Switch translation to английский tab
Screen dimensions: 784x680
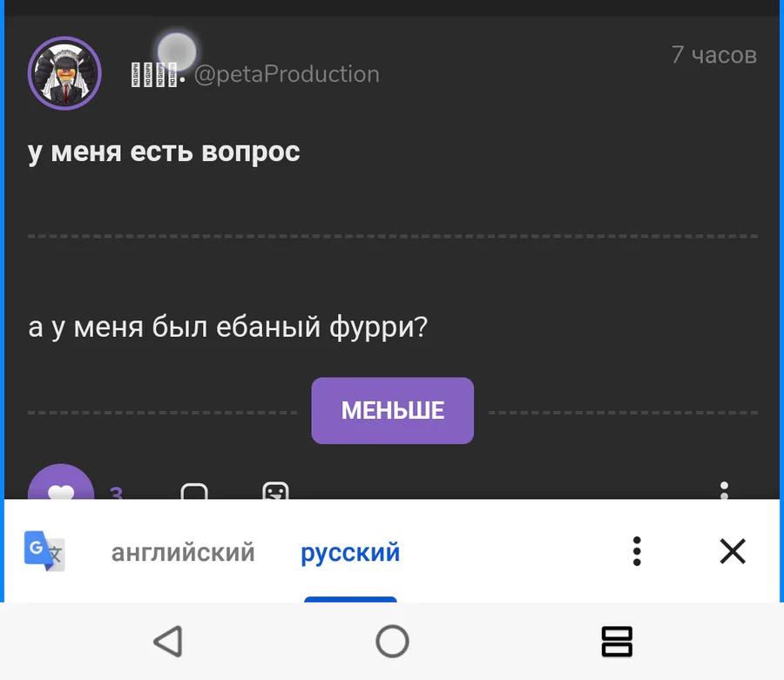pyautogui.click(x=183, y=552)
